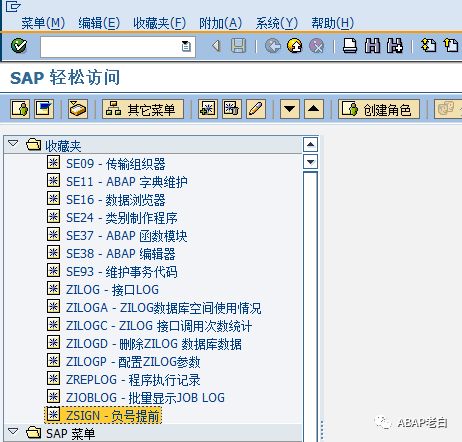Open the command field history dropdown
The image size is (462, 442).
(x=186, y=46)
